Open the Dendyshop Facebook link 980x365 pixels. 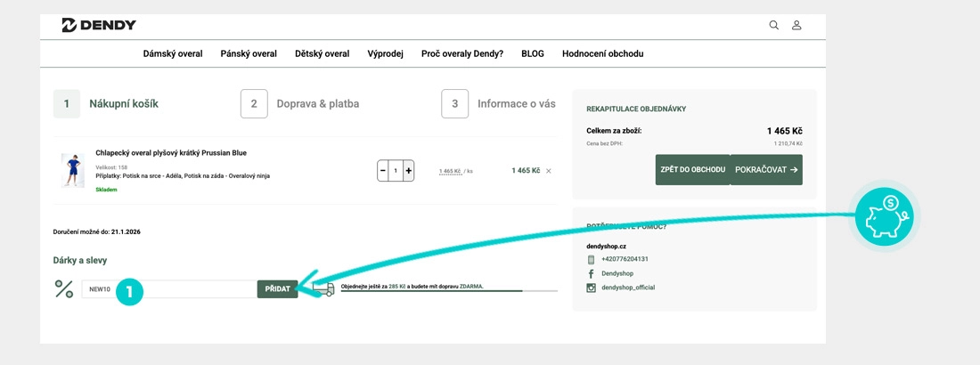tap(617, 274)
